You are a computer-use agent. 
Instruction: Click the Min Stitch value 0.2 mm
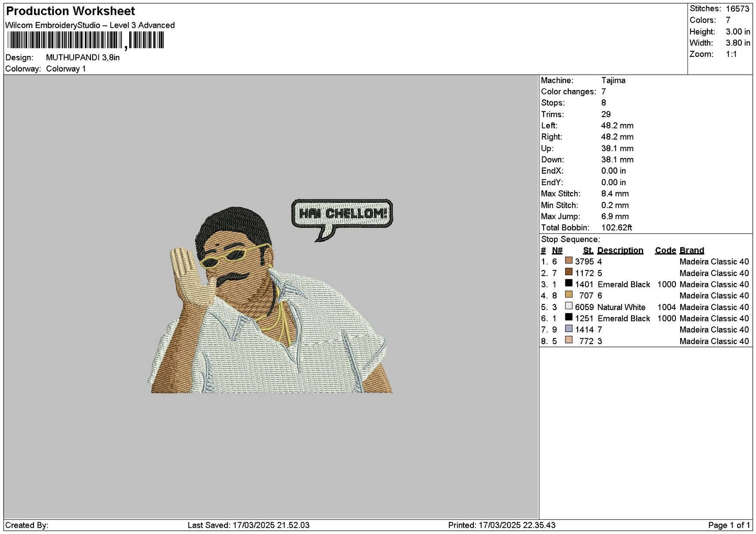[615, 206]
